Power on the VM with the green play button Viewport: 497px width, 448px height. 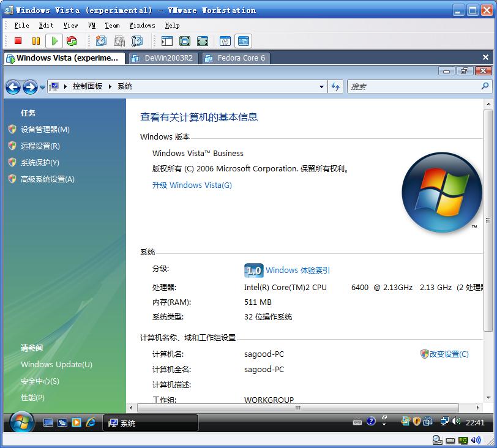click(54, 41)
